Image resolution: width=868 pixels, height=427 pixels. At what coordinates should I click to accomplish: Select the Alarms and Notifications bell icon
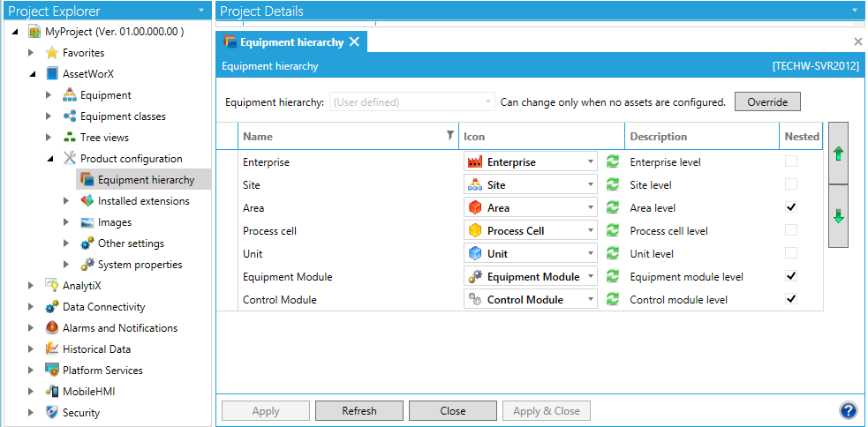coord(52,328)
